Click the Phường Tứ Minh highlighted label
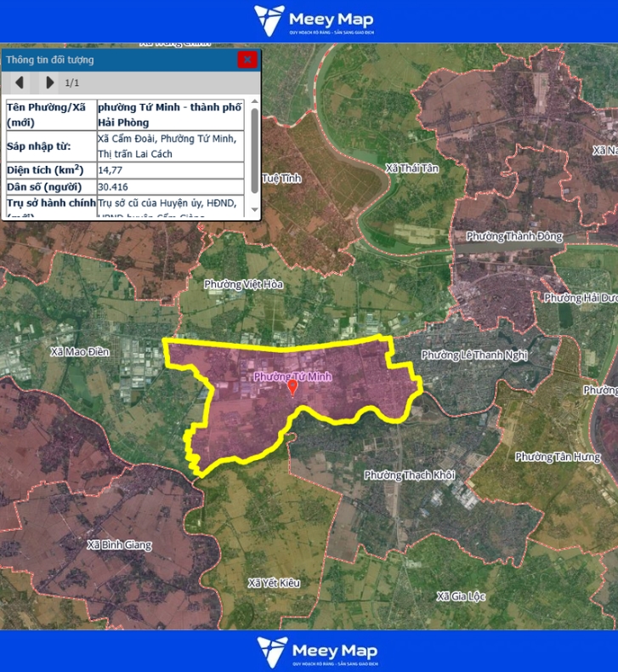Viewport: 618px width, 672px height. click(292, 375)
